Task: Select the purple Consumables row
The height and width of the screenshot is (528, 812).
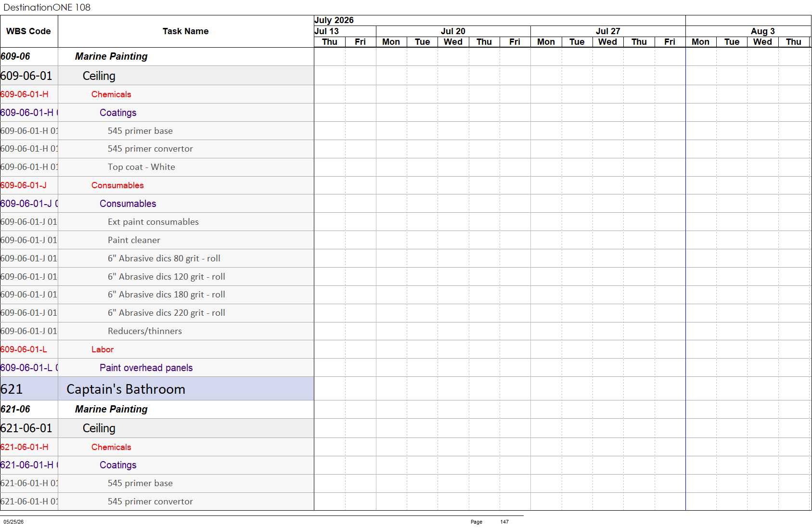Action: pyautogui.click(x=157, y=204)
